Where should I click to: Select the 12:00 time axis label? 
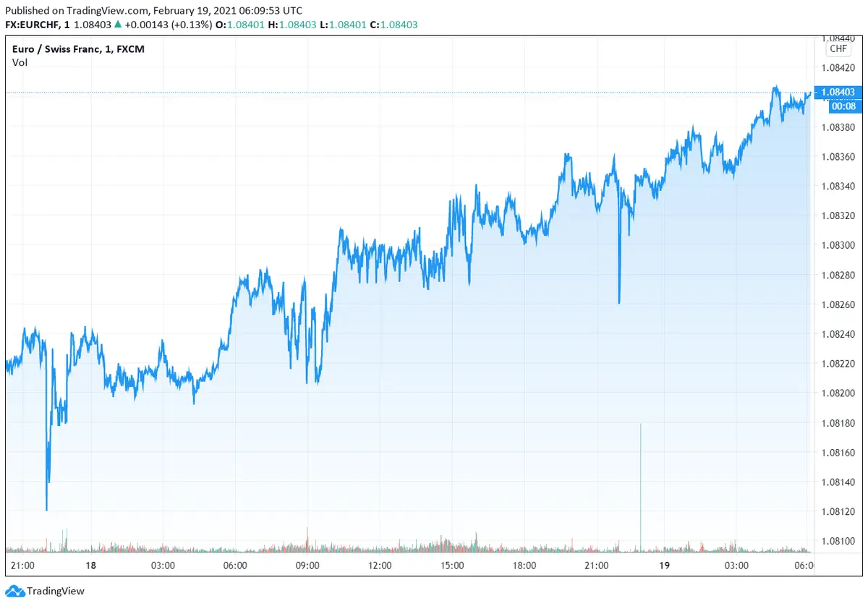coord(380,566)
